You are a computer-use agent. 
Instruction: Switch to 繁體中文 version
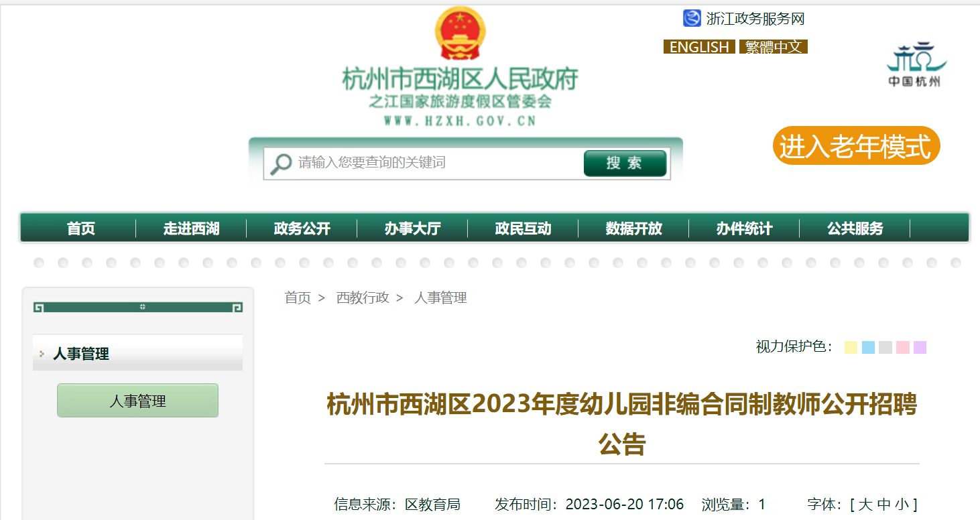click(774, 47)
